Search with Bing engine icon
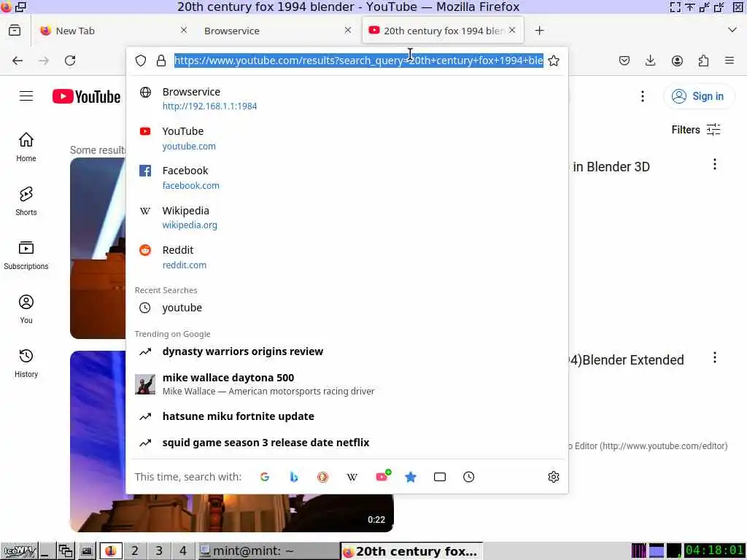 [294, 477]
